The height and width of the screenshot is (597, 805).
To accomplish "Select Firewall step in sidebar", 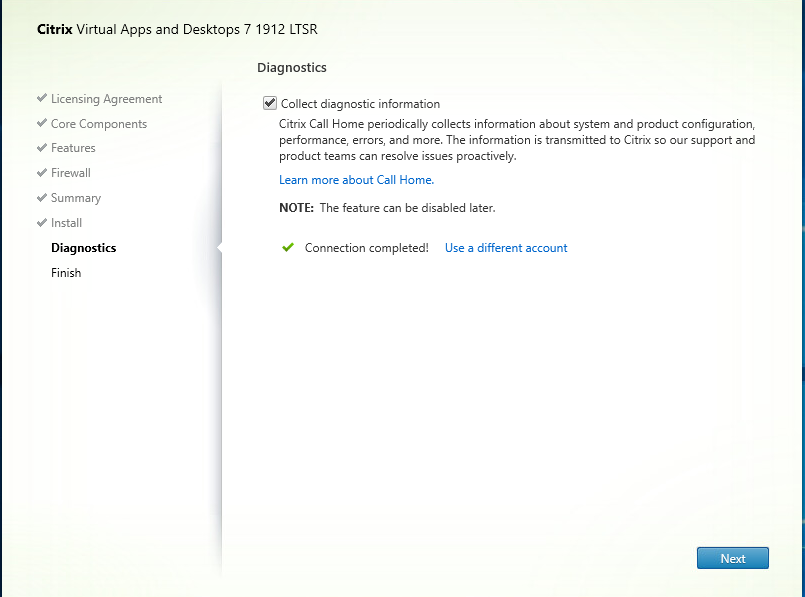I will coord(70,173).
